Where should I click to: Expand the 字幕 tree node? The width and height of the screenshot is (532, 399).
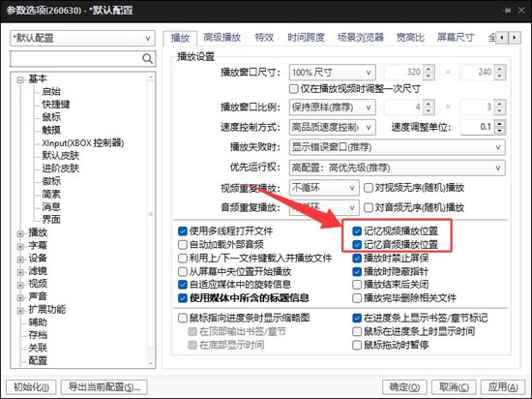point(20,246)
